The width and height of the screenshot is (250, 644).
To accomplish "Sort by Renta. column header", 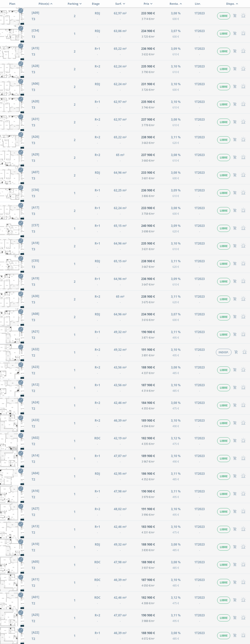I will click(x=176, y=4).
